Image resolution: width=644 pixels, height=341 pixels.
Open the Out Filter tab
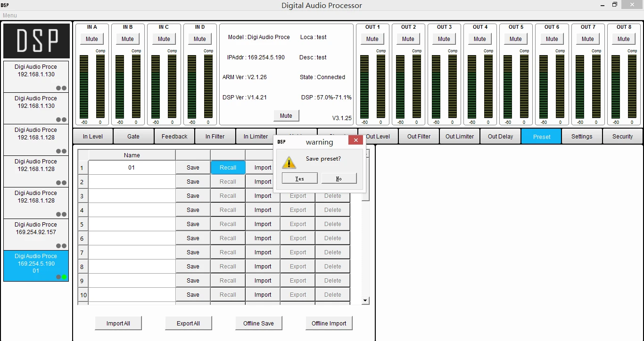(x=419, y=136)
